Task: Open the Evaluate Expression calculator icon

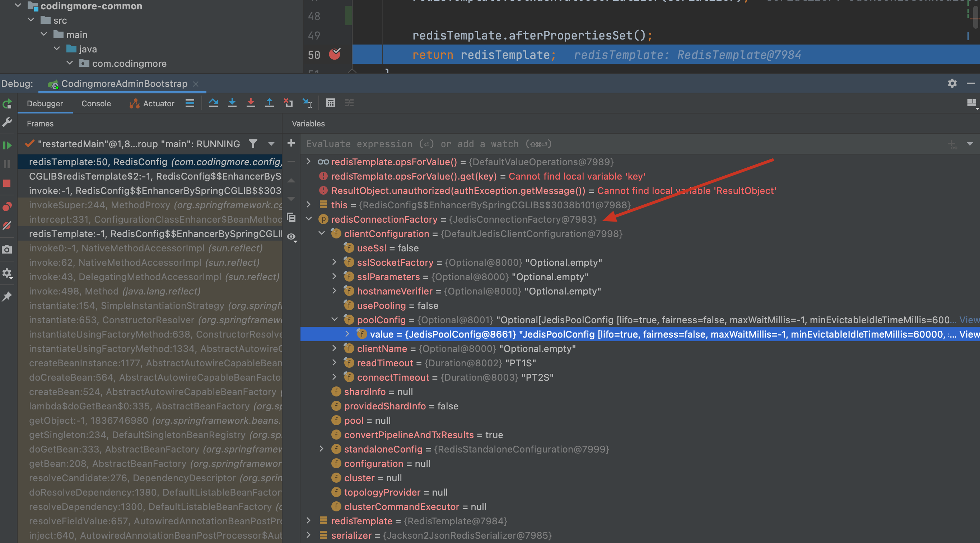Action: coord(330,103)
